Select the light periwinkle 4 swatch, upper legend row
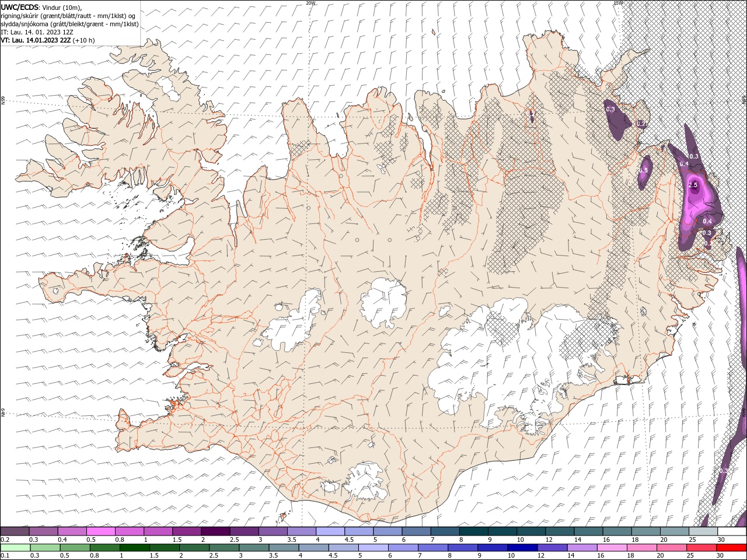 [330, 531]
